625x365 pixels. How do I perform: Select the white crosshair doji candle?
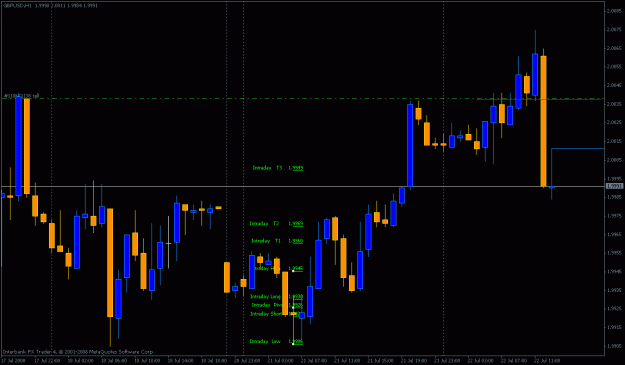(168, 243)
